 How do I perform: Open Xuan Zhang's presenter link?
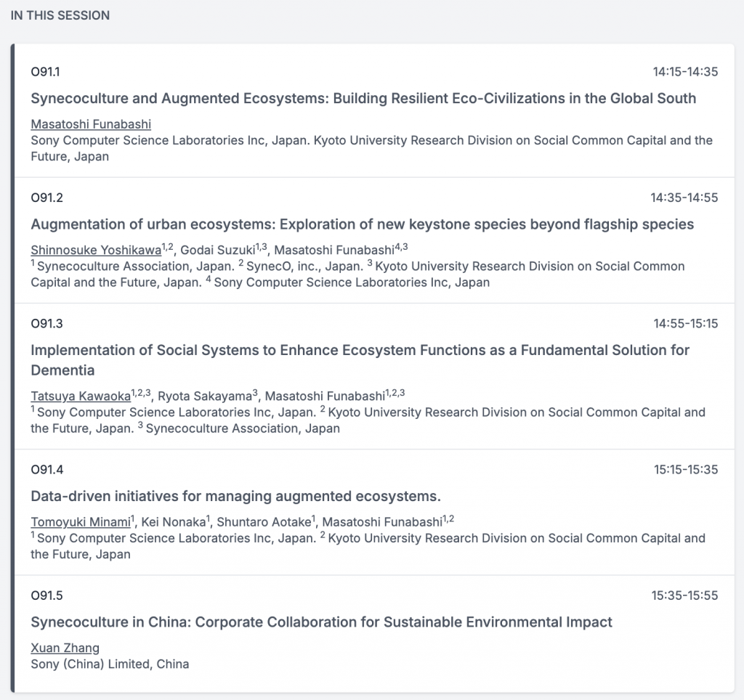[x=65, y=648]
